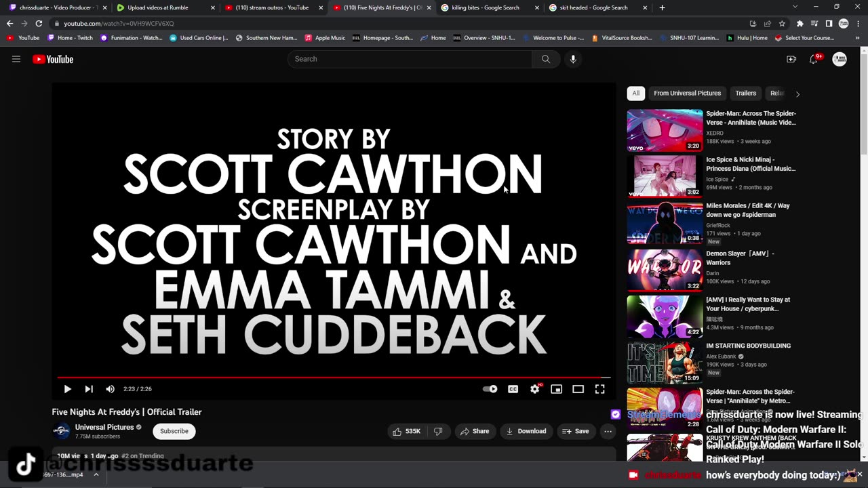Image resolution: width=868 pixels, height=488 pixels.
Task: Skip to the next video
Action: pyautogui.click(x=89, y=389)
